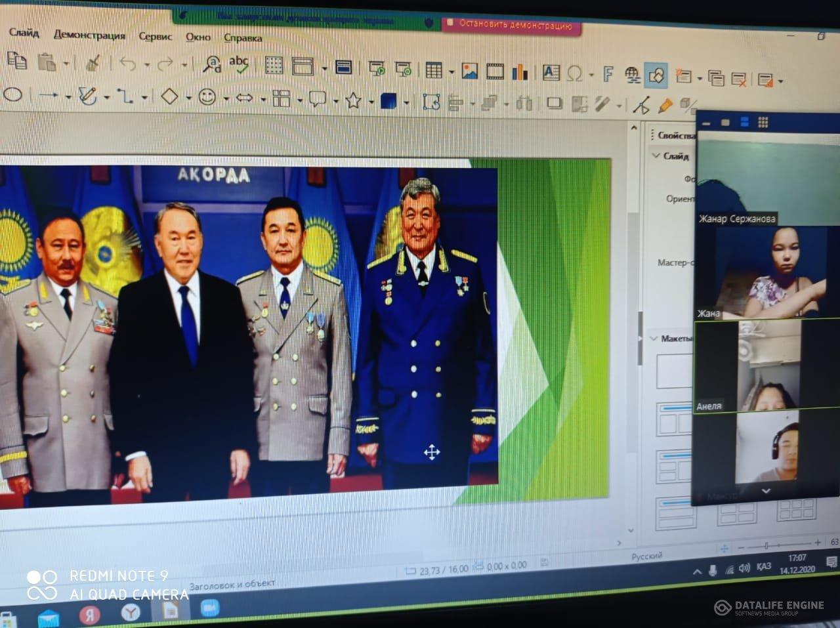Expand more participants with Zoom down chevron
This screenshot has height=628, width=840.
coord(765,491)
